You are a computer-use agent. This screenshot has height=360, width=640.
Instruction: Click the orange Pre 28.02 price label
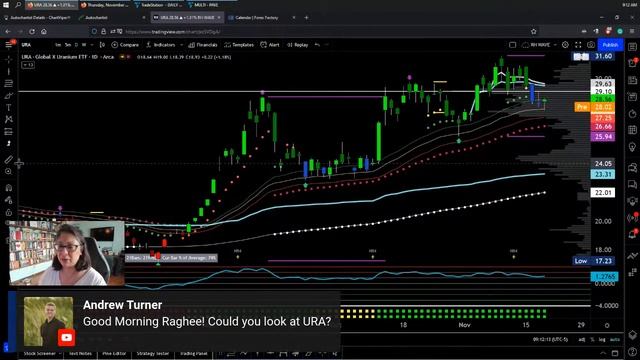point(594,107)
